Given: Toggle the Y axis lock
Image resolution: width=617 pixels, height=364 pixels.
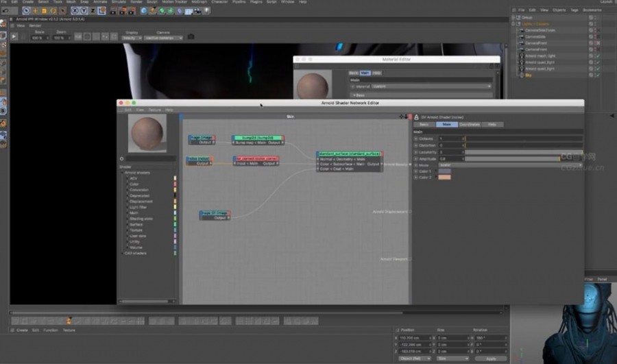Looking at the screenshot, I should coord(84,11).
